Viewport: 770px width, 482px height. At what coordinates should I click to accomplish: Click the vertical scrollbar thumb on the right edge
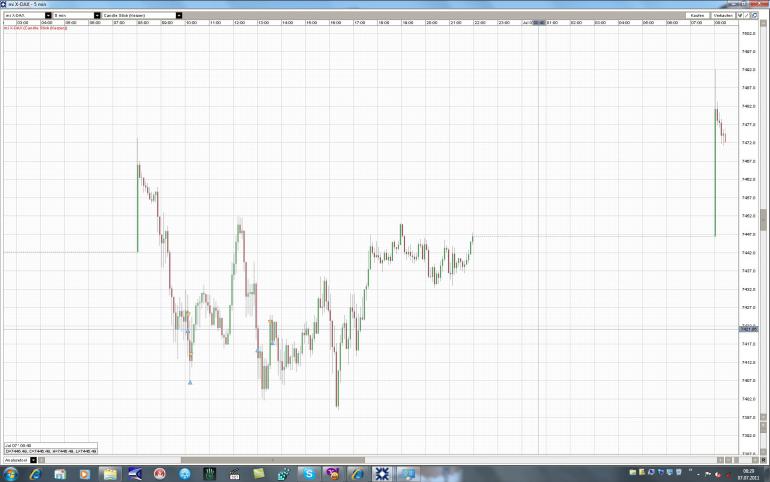click(x=764, y=219)
